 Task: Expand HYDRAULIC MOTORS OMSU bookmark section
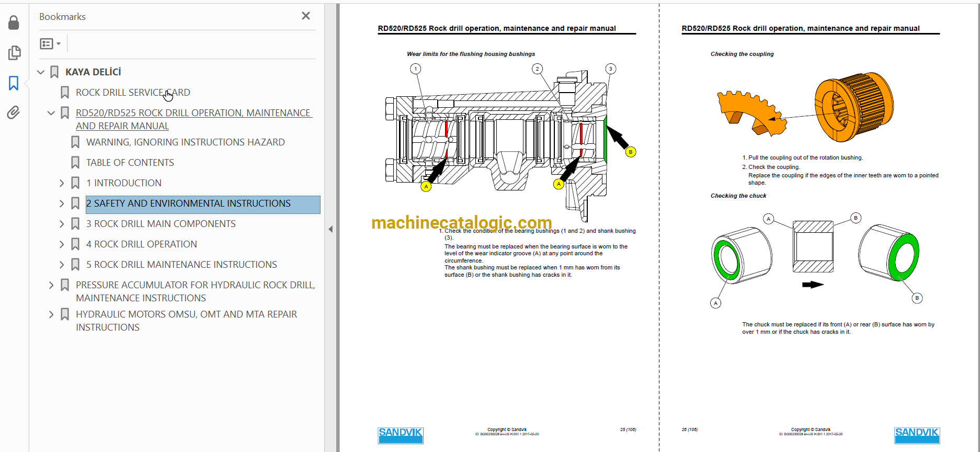(x=51, y=314)
